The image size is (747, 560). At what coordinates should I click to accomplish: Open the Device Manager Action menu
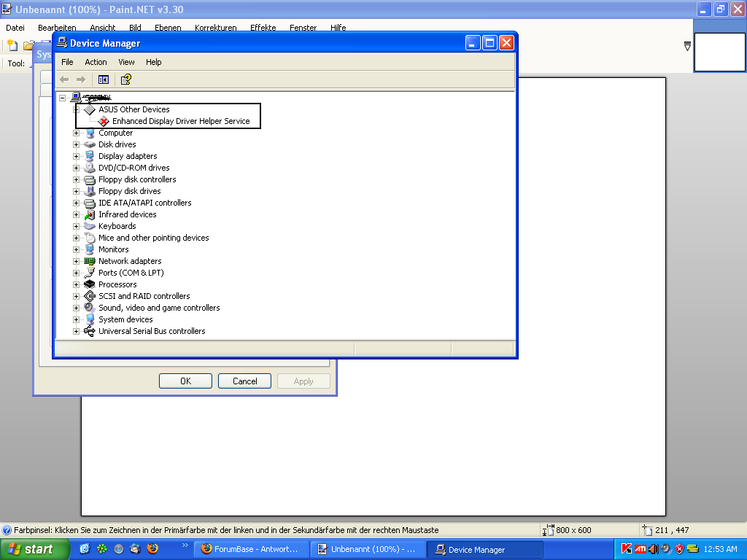96,62
